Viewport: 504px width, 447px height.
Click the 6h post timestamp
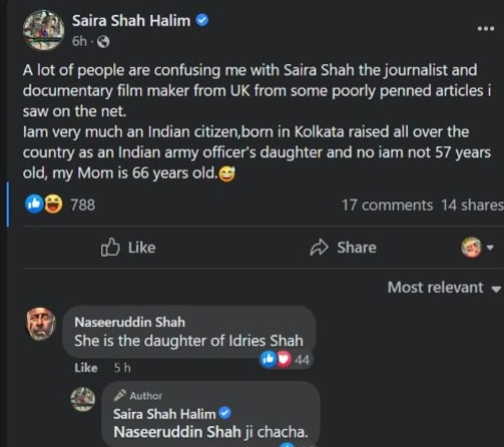79,41
